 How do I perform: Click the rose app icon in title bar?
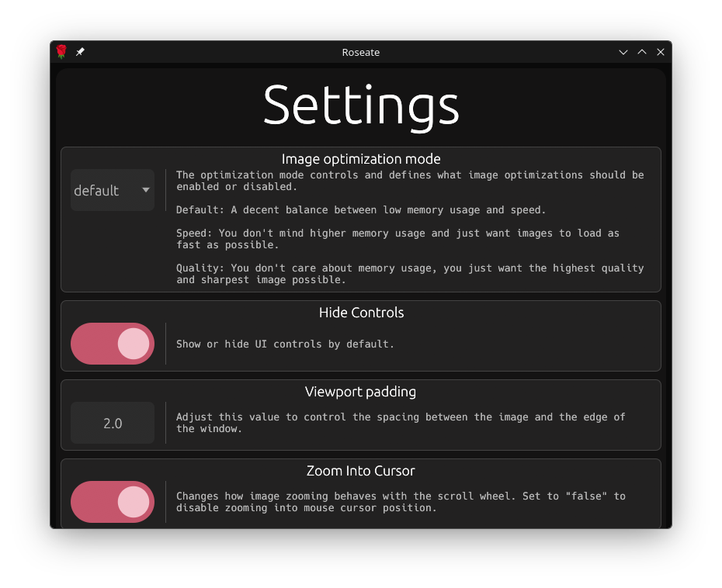tap(61, 52)
